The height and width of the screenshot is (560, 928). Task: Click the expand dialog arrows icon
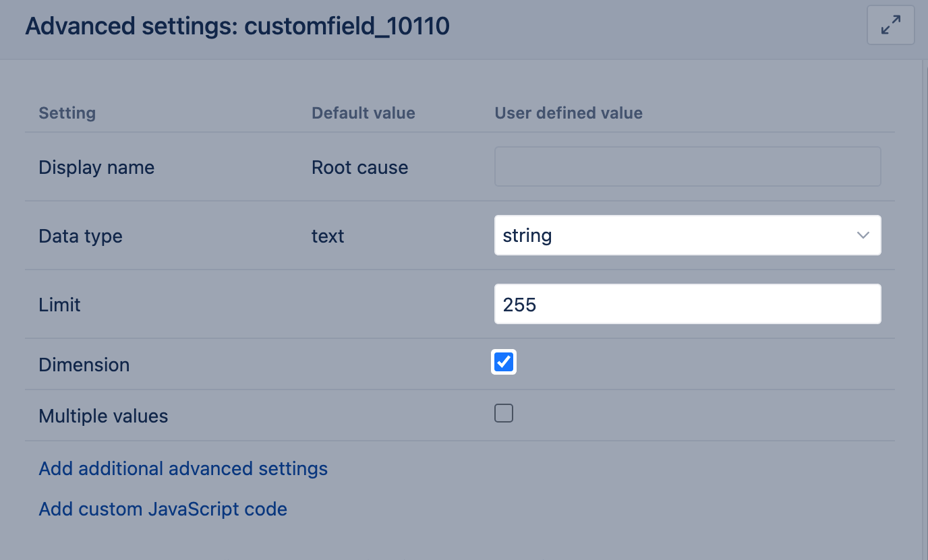(890, 26)
